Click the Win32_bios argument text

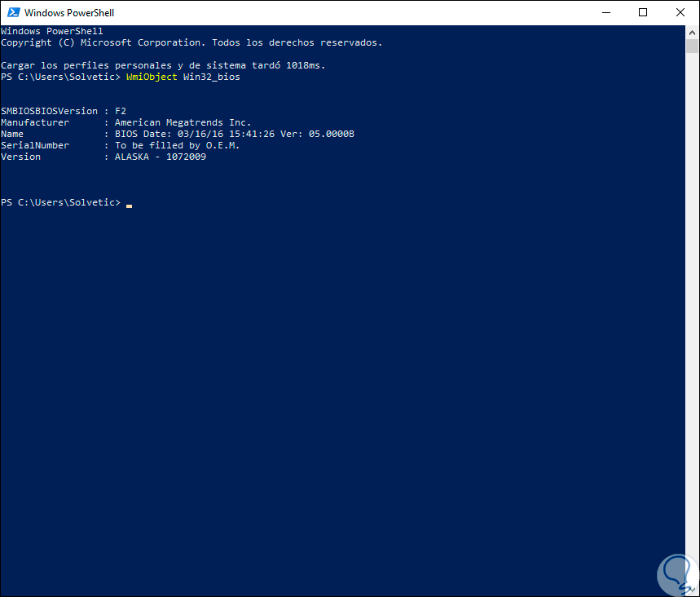pyautogui.click(x=211, y=77)
